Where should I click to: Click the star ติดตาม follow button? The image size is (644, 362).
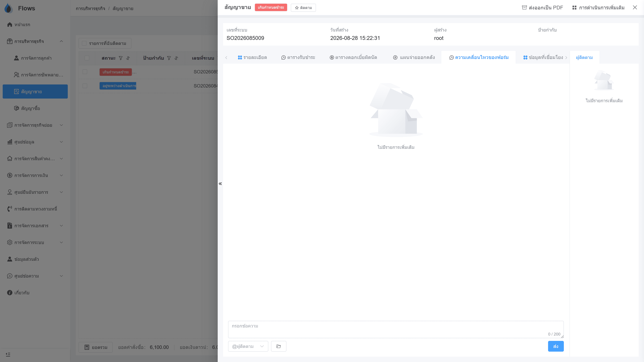pyautogui.click(x=303, y=8)
